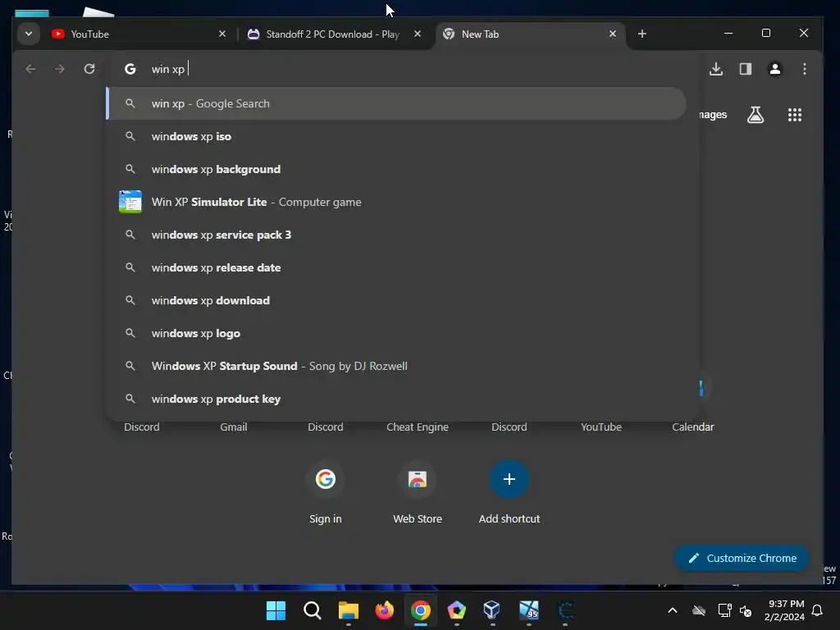The width and height of the screenshot is (840, 630).
Task: Click the cloud sync tray icon
Action: point(699,610)
